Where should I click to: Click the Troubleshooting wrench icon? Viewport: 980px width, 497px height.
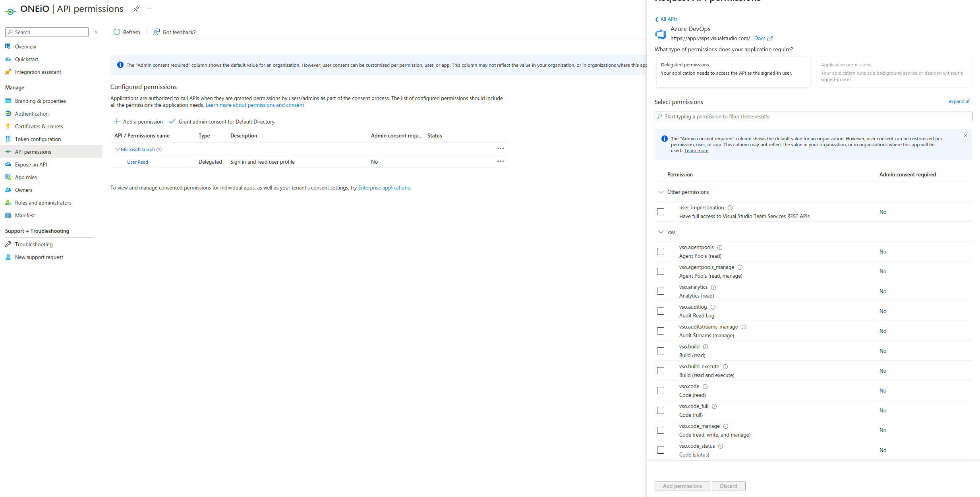(8, 244)
